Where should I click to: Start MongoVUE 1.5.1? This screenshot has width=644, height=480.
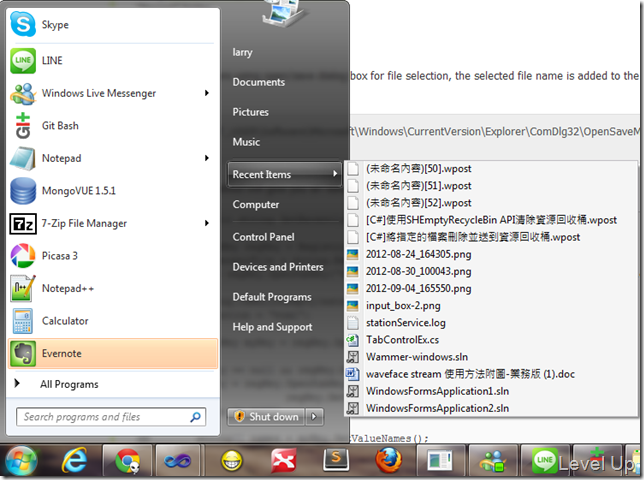(113, 191)
